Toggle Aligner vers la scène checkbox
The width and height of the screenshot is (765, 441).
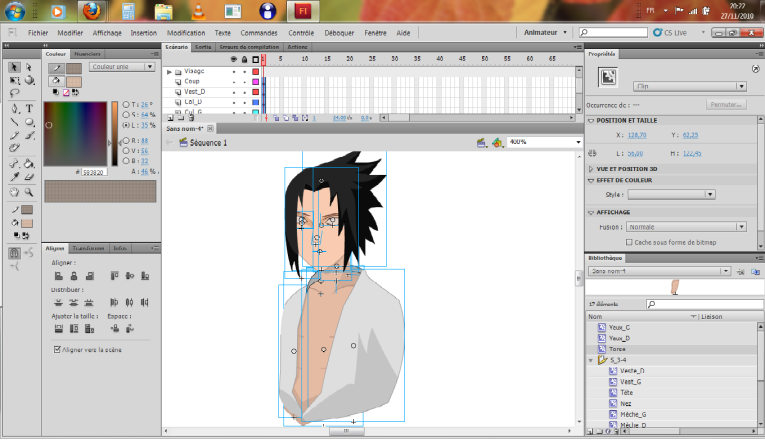tap(57, 349)
